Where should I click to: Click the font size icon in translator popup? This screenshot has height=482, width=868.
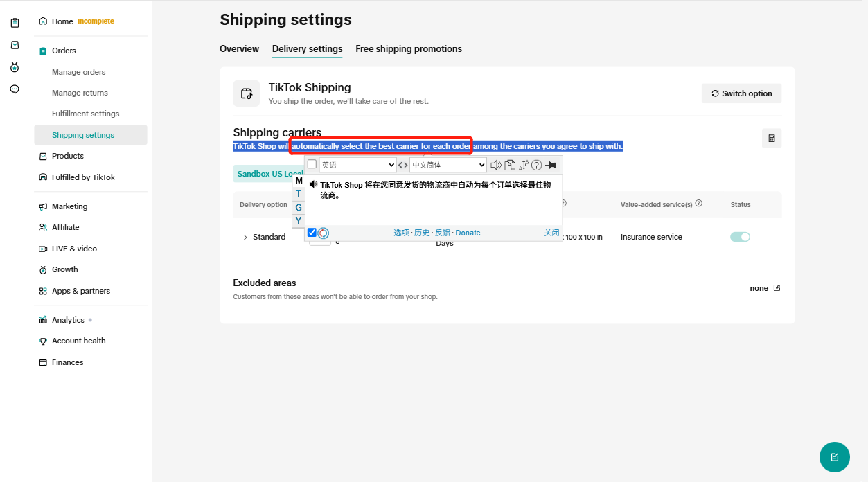(x=524, y=165)
